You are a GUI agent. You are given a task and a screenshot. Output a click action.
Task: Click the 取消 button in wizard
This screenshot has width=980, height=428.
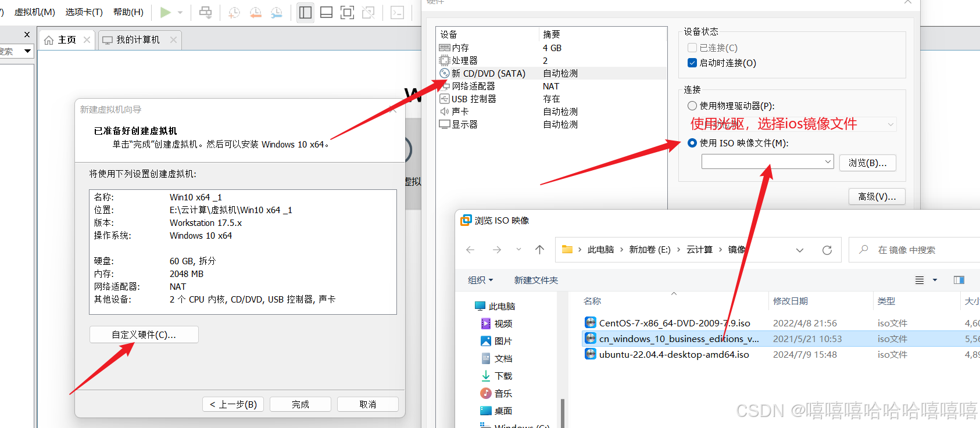368,404
